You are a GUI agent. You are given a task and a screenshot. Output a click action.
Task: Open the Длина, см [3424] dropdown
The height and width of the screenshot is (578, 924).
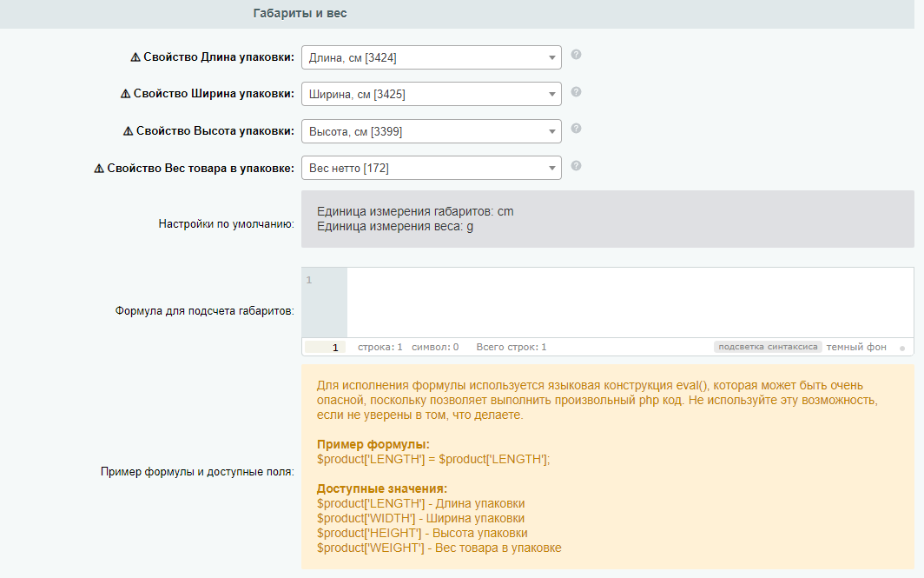click(432, 57)
